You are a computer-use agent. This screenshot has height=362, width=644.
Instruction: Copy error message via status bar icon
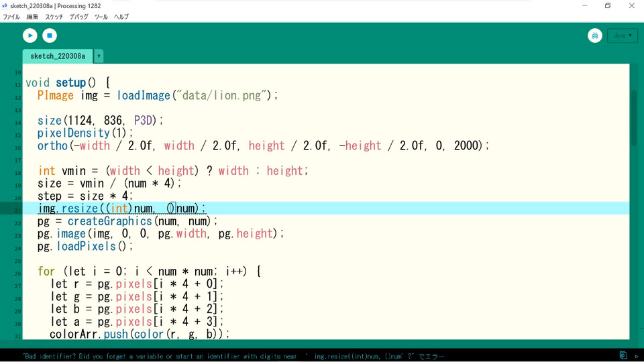tap(623, 355)
